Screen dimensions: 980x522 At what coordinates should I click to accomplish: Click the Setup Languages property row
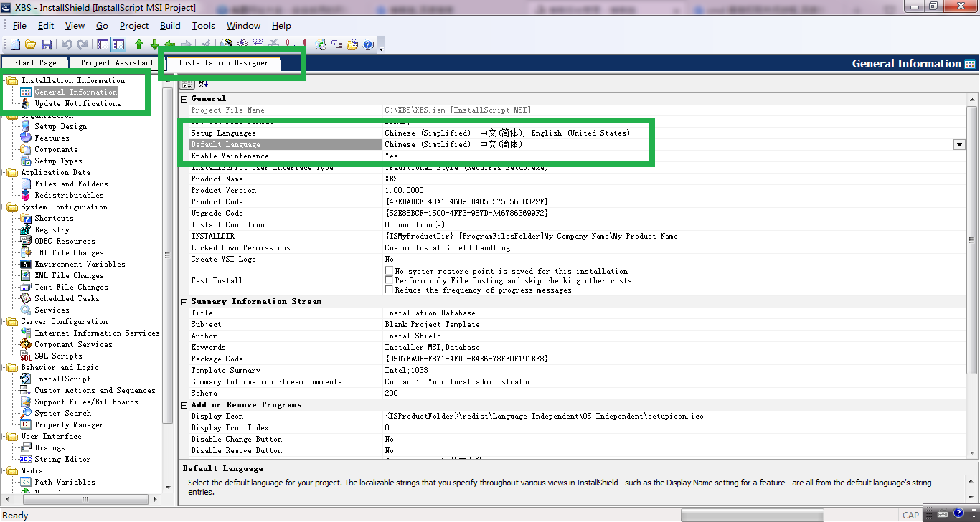[573, 133]
